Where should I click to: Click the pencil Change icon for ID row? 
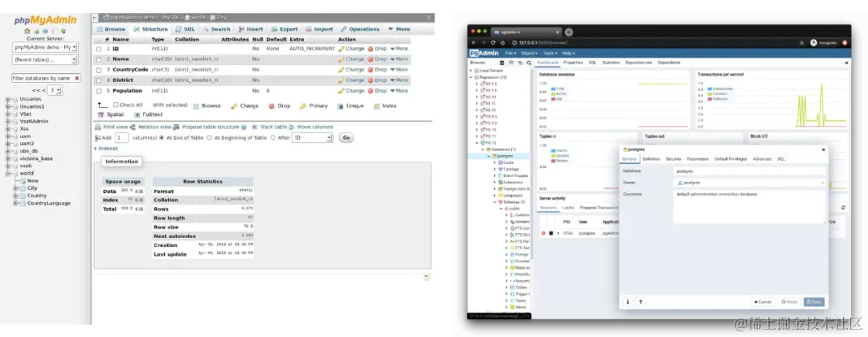[342, 48]
